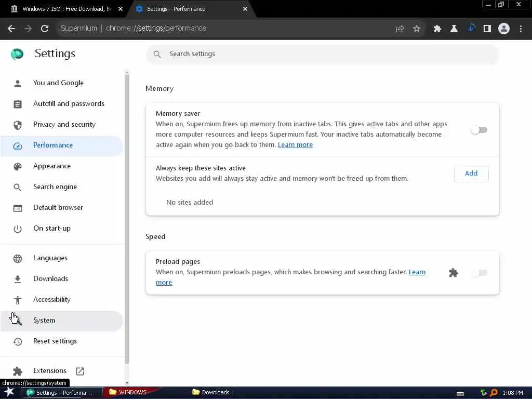Enable the Memory saver toggle
Viewport: 532px width, 399px height.
click(x=479, y=130)
